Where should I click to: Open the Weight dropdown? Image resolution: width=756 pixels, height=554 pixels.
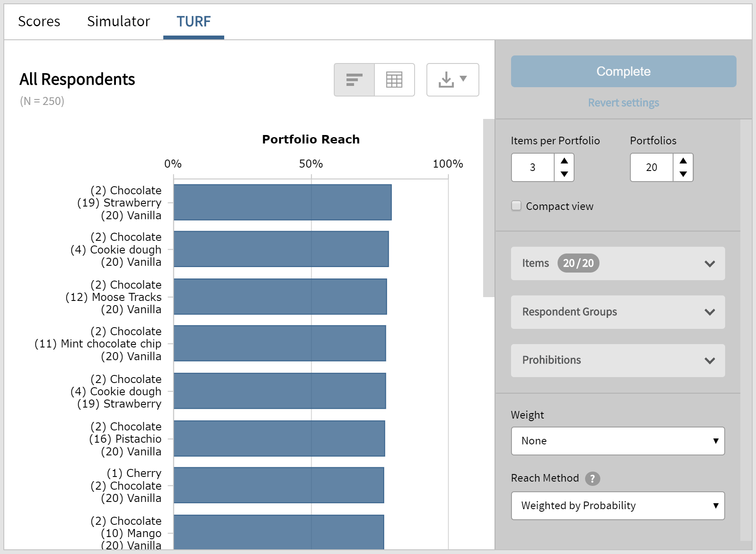[x=617, y=441]
